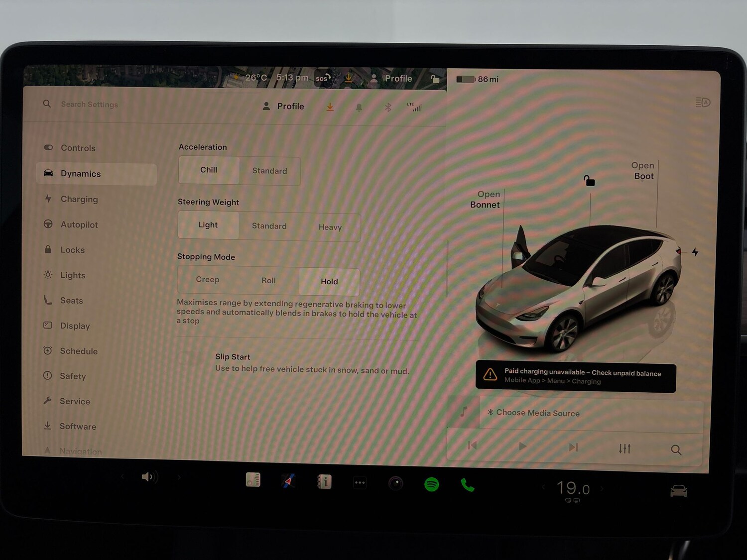Tap the unlock padlock above the car
747x560 pixels.
(x=589, y=180)
